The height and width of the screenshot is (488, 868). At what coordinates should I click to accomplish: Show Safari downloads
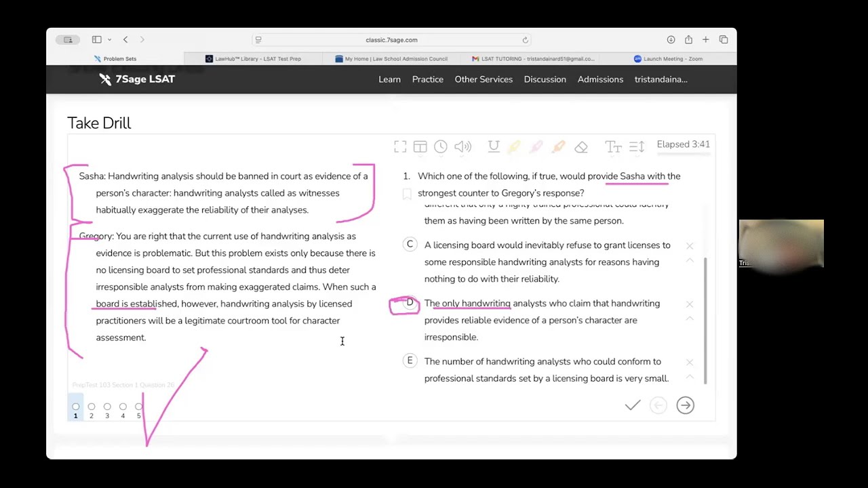(671, 40)
